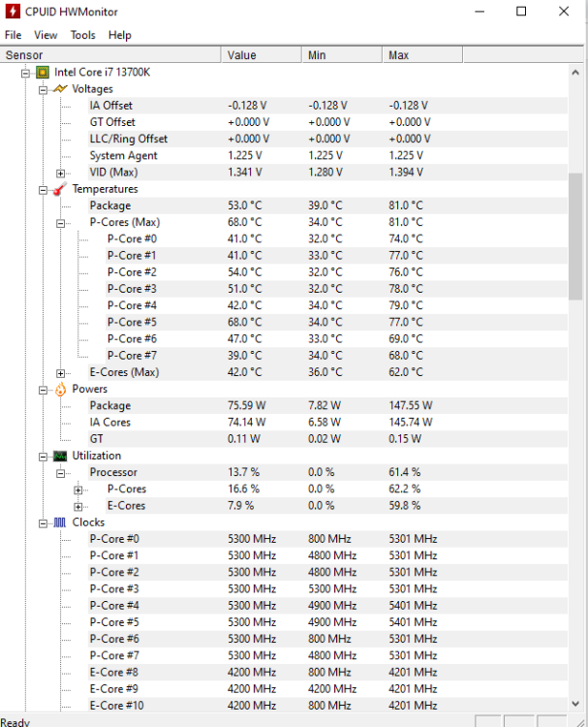This screenshot has height=727, width=588.
Task: Select the GT Offset voltage row
Action: click(x=327, y=122)
